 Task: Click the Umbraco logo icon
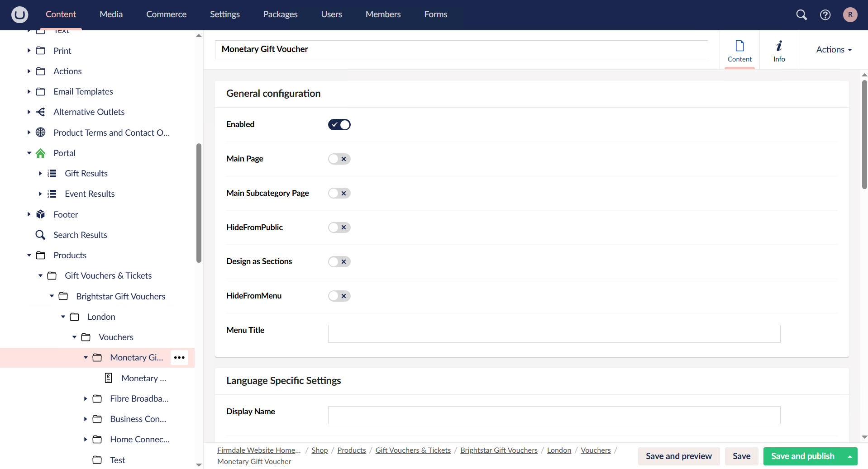(19, 14)
